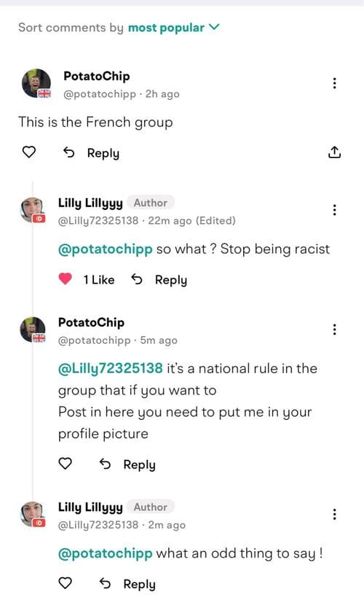Click the reply arrow under 'what an odd thing to say'
The height and width of the screenshot is (605, 364).
coord(105,583)
